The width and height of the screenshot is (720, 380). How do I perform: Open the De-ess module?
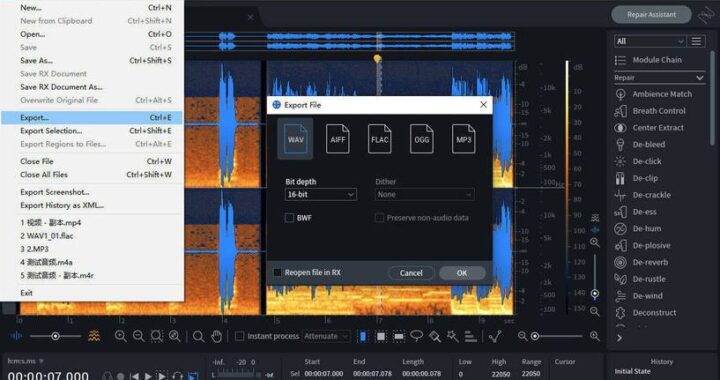[x=636, y=212]
